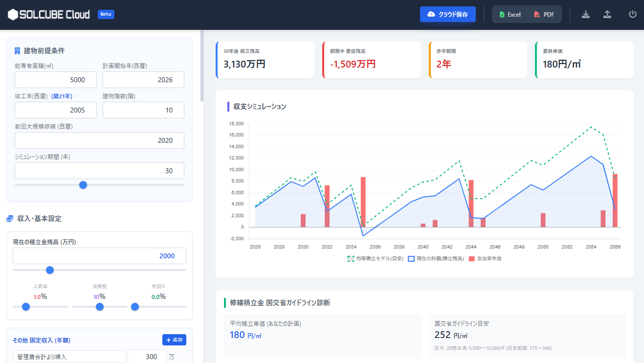Click the 前回大規模修繕 year field
Viewport: 644px width, 363px height.
click(x=99, y=140)
